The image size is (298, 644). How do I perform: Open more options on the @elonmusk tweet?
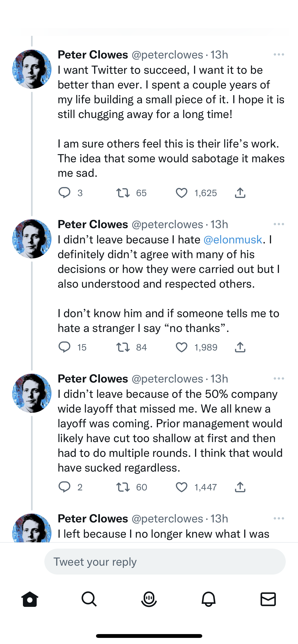click(x=279, y=224)
